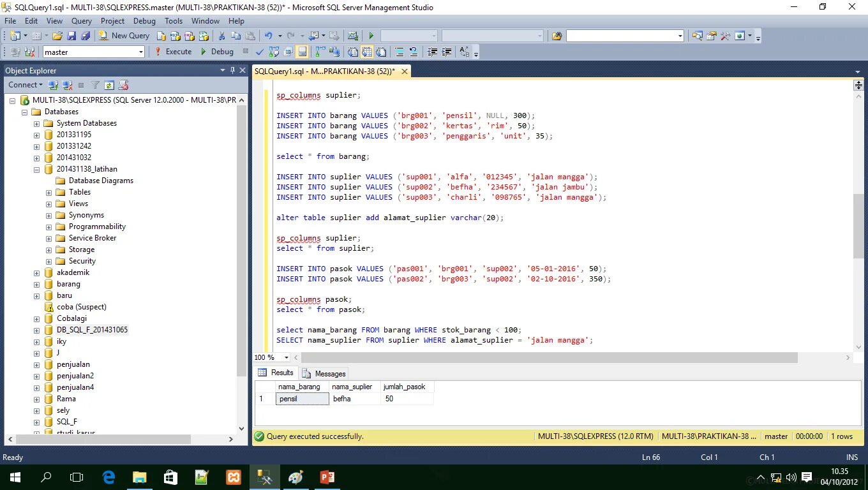Open the master database dropdown
868x490 pixels.
tap(140, 52)
